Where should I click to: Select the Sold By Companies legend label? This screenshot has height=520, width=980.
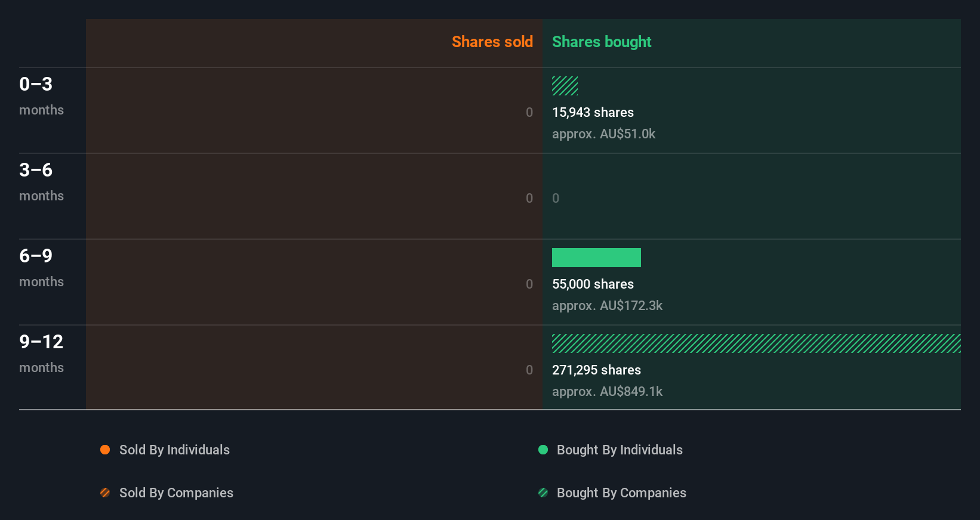pyautogui.click(x=176, y=493)
